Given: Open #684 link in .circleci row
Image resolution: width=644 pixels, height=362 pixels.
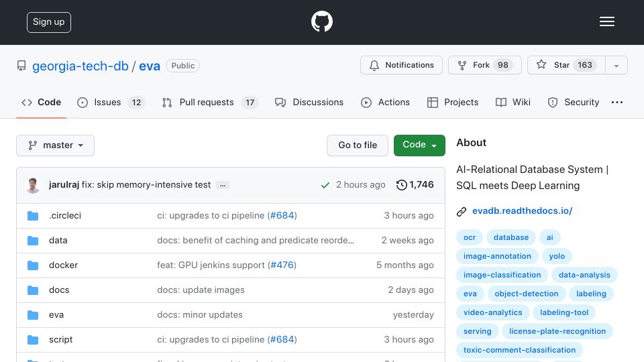Looking at the screenshot, I should tap(282, 215).
